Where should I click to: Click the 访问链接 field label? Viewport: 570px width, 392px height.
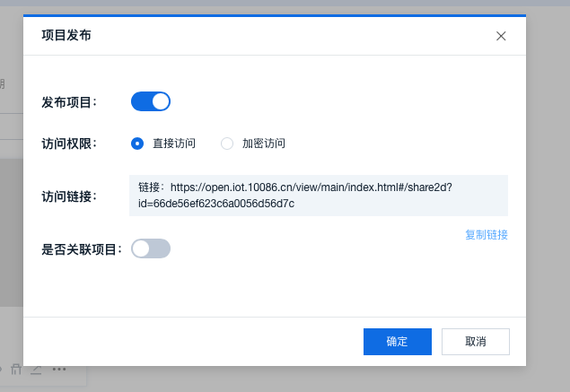tap(68, 196)
